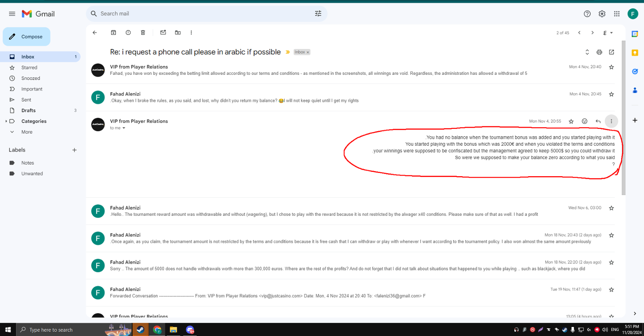644x336 pixels.
Task: Expand the Categories section in sidebar
Action: click(6, 122)
